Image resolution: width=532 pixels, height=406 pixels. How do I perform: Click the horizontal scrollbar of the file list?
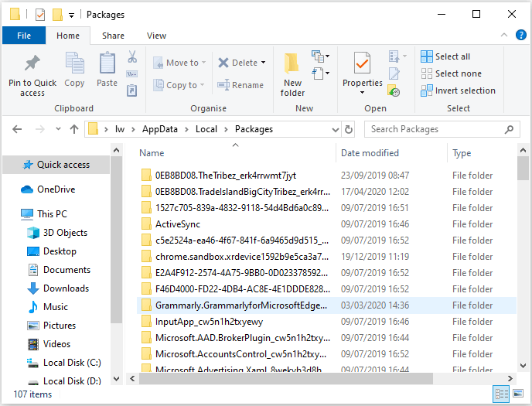[x=285, y=378]
